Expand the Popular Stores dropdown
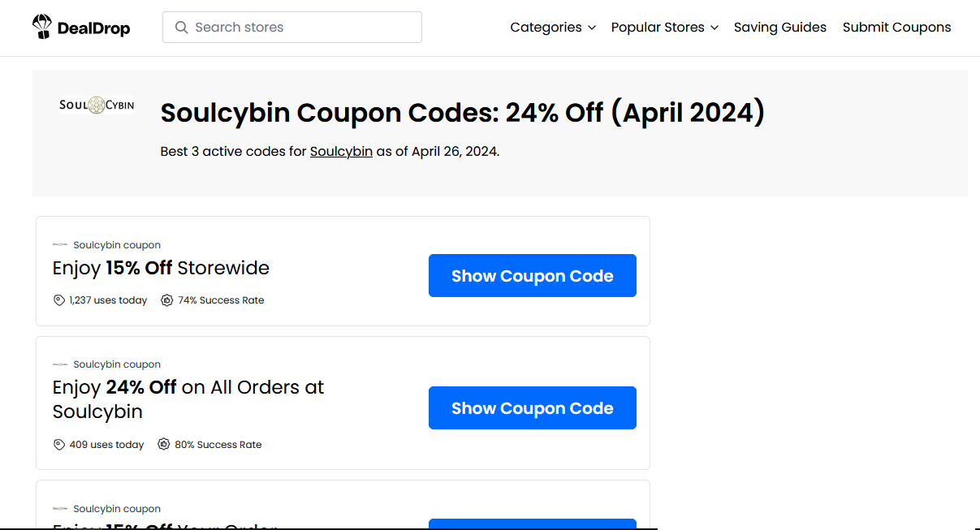The width and height of the screenshot is (980, 530). 664,28
